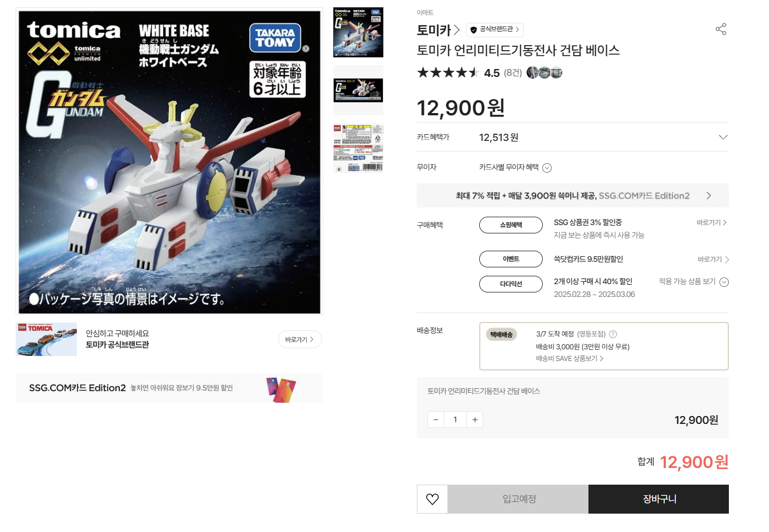Expand interest-free card benefits

(547, 168)
